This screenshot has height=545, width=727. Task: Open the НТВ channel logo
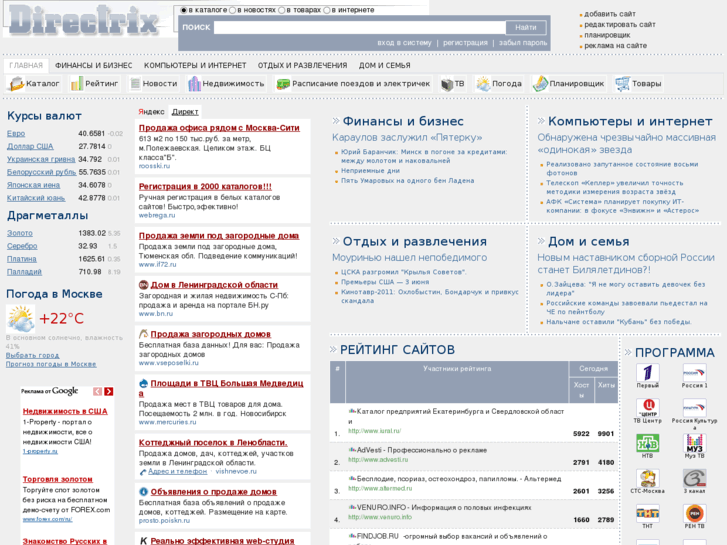tap(648, 443)
